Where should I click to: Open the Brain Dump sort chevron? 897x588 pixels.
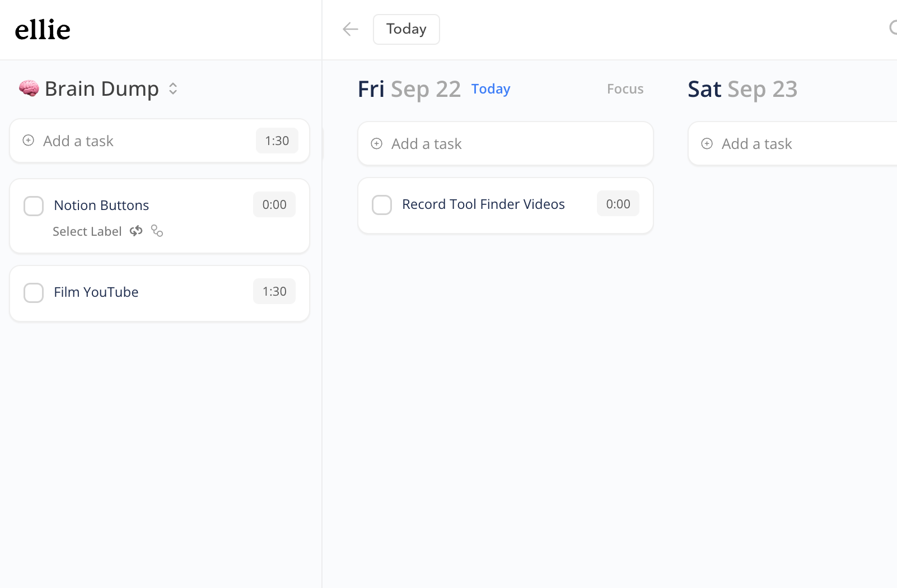pyautogui.click(x=172, y=88)
